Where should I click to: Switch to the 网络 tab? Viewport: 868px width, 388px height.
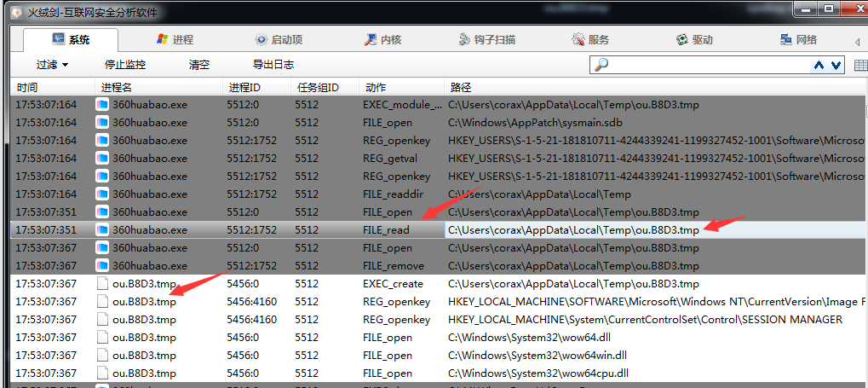coord(798,40)
